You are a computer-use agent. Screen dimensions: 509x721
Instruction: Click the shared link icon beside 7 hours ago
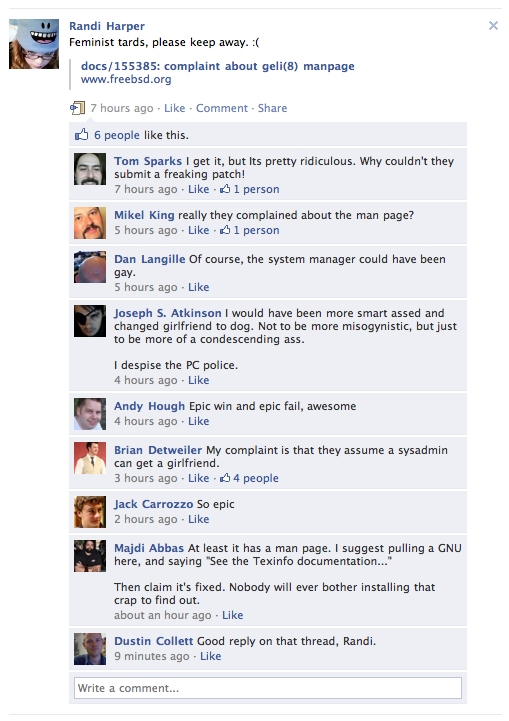[77, 108]
